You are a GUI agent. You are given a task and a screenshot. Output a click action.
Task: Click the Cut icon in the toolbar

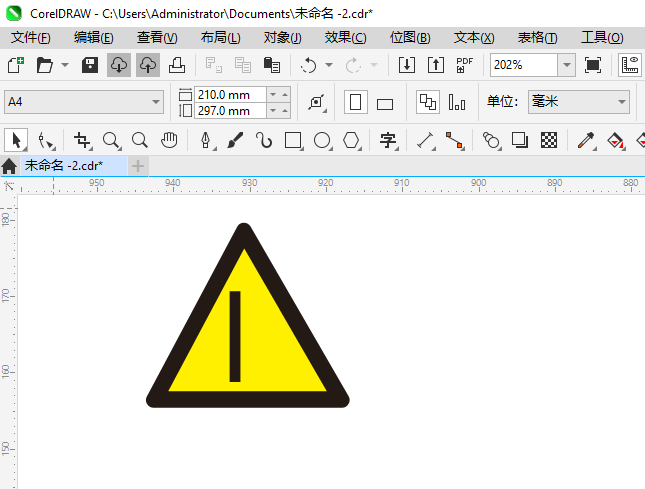[213, 65]
